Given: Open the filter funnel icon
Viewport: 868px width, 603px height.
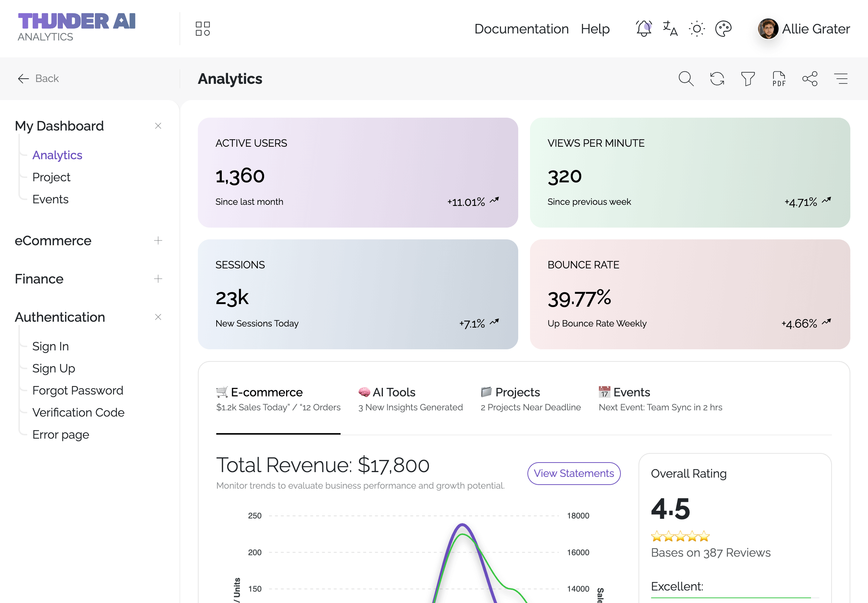Looking at the screenshot, I should click(x=748, y=79).
